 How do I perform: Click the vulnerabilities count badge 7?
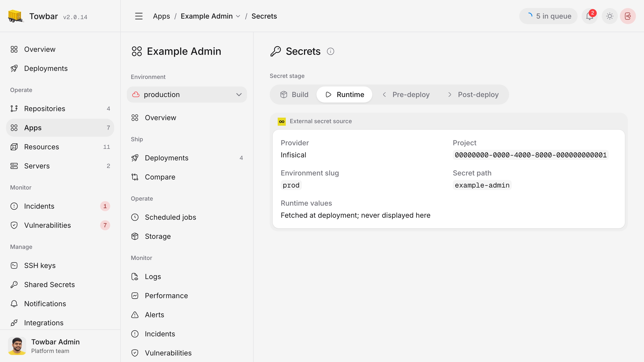coord(105,225)
